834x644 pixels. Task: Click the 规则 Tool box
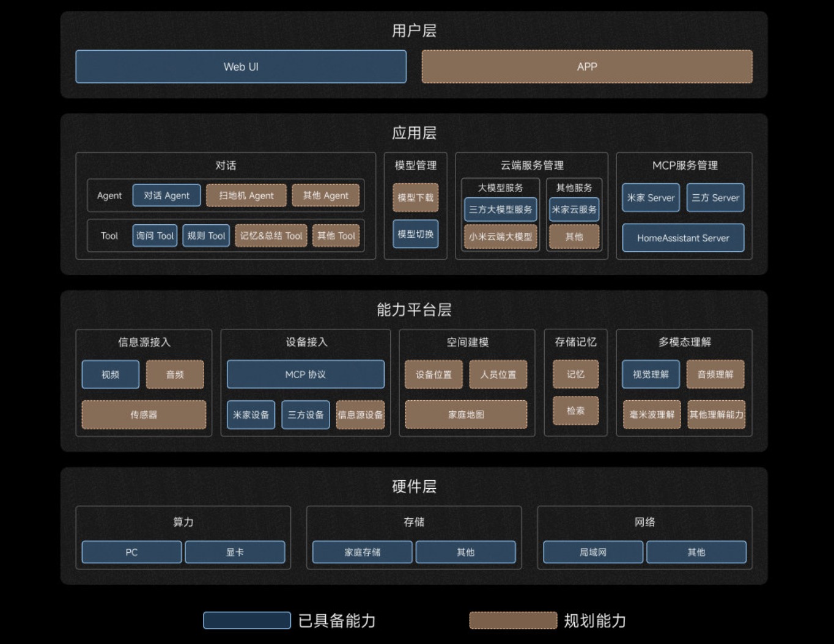coord(206,236)
